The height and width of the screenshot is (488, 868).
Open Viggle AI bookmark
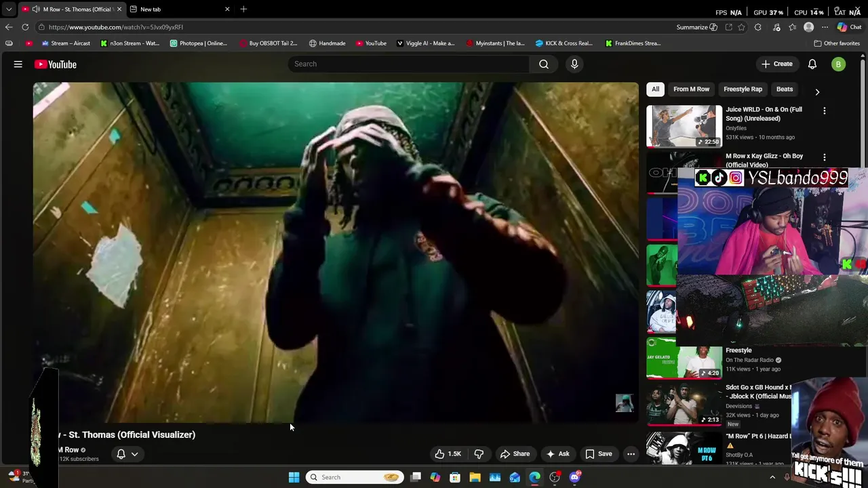pyautogui.click(x=425, y=43)
